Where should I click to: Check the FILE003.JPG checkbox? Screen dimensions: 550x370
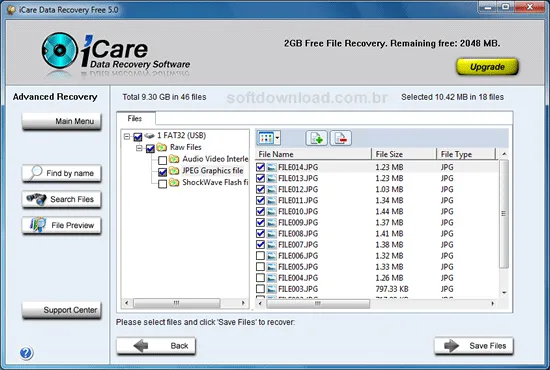260,289
